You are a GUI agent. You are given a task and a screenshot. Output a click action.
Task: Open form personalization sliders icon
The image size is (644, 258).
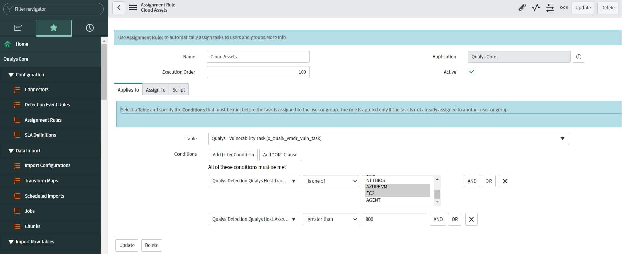(x=550, y=8)
